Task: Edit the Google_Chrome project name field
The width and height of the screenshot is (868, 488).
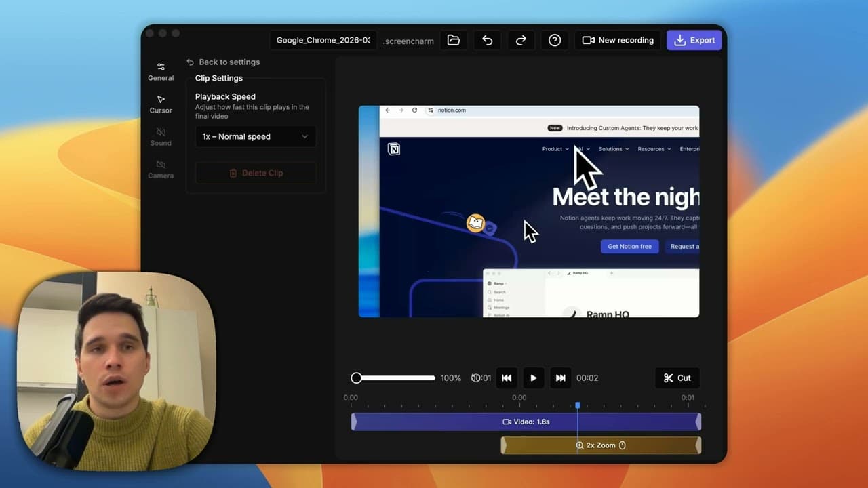Action: coord(323,40)
